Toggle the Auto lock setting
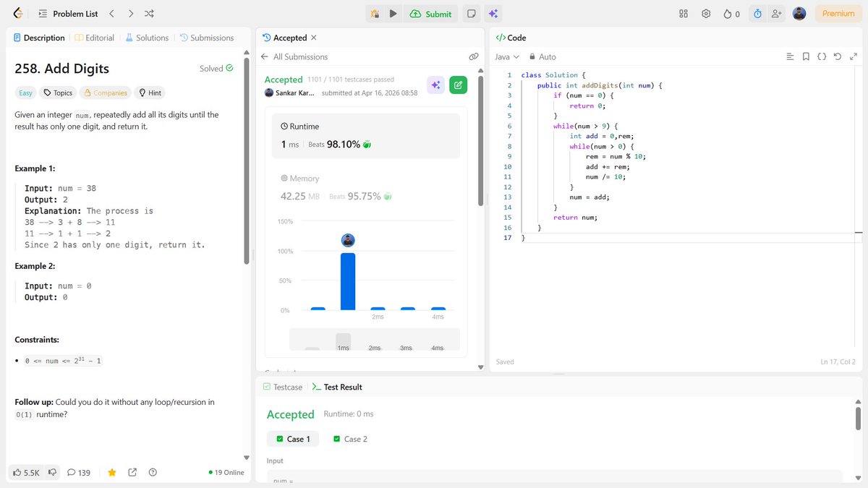The height and width of the screenshot is (488, 868). pos(542,56)
